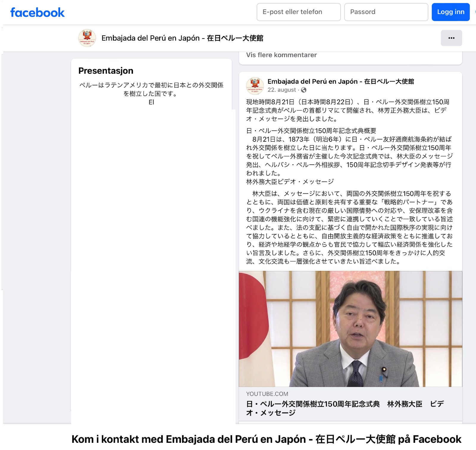Click the line 日・ペルー外交関係樹立150周年記念式典概要

coord(311,131)
